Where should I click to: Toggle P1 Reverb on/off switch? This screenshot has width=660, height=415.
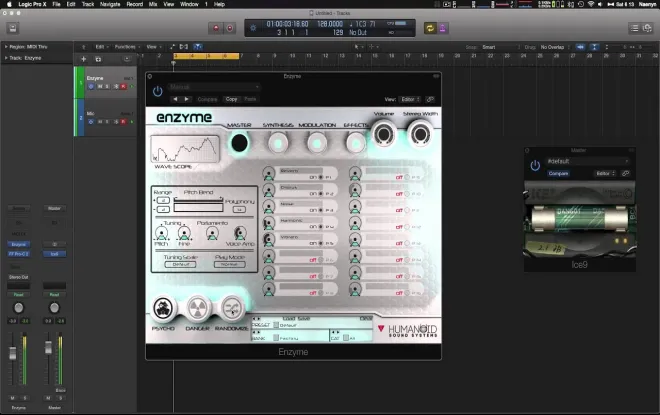[x=321, y=177]
